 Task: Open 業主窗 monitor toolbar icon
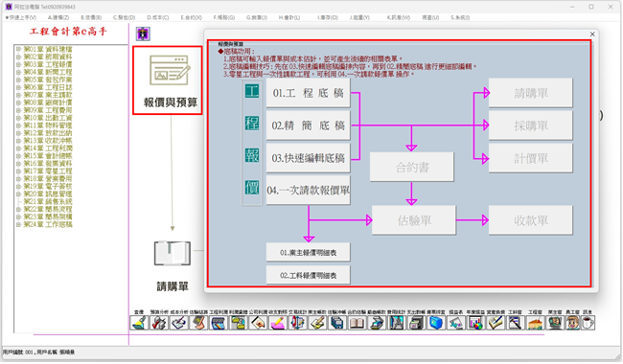pyautogui.click(x=555, y=323)
